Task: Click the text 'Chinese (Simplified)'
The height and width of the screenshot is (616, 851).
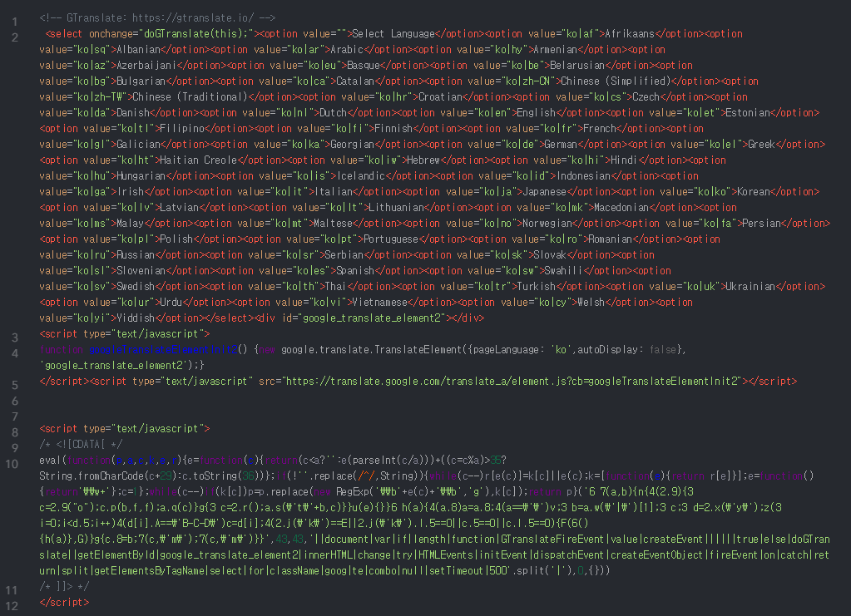Action: 616,81
